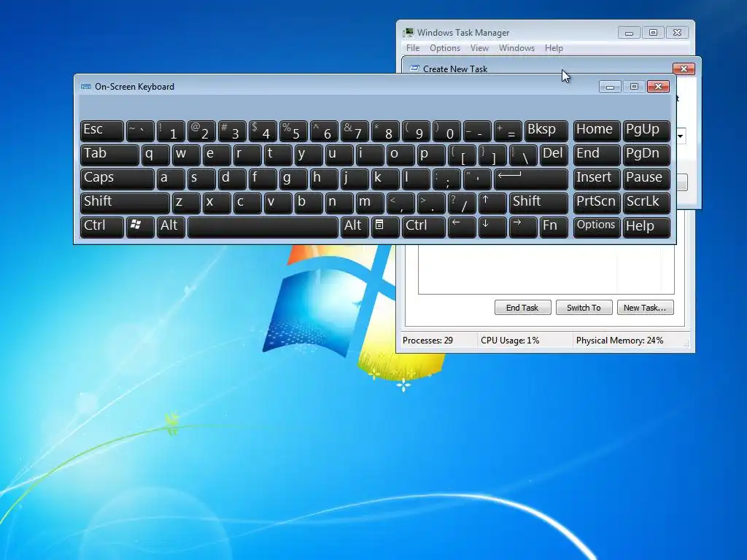Click the End Task button

tap(522, 308)
